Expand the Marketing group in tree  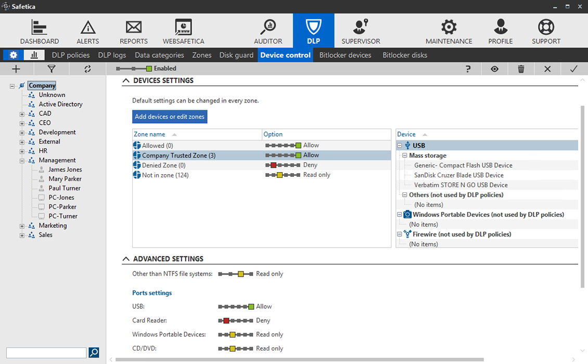(x=22, y=226)
